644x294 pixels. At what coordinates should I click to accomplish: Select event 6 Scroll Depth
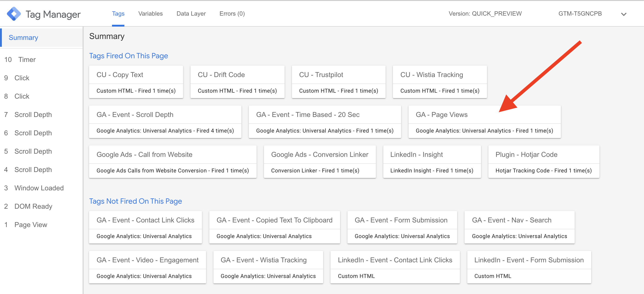point(41,133)
